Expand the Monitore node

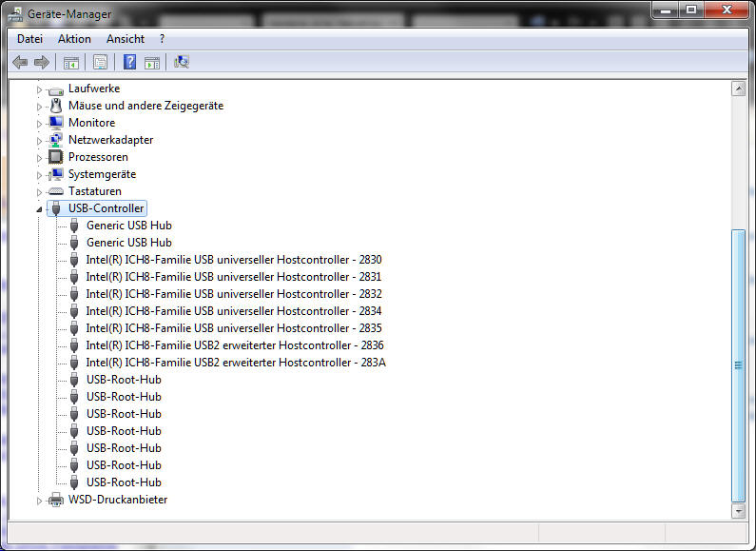(x=39, y=124)
